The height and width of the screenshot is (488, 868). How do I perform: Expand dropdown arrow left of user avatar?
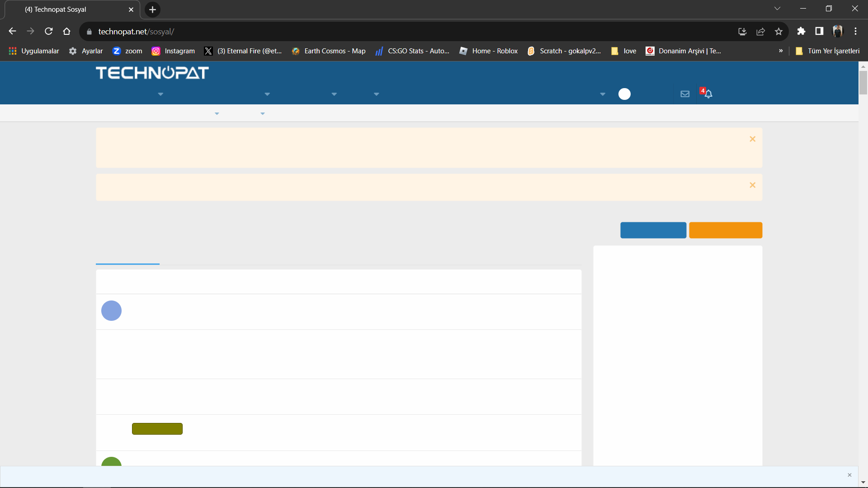pyautogui.click(x=603, y=94)
